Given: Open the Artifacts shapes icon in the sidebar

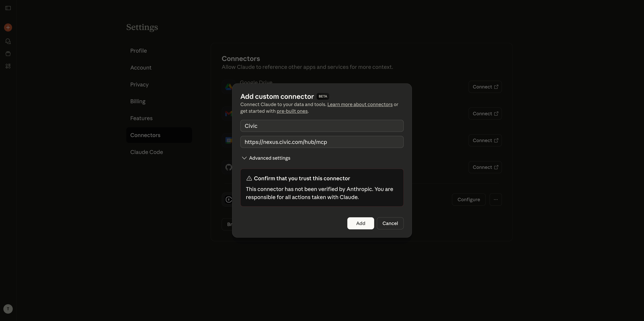Looking at the screenshot, I should click(x=8, y=66).
